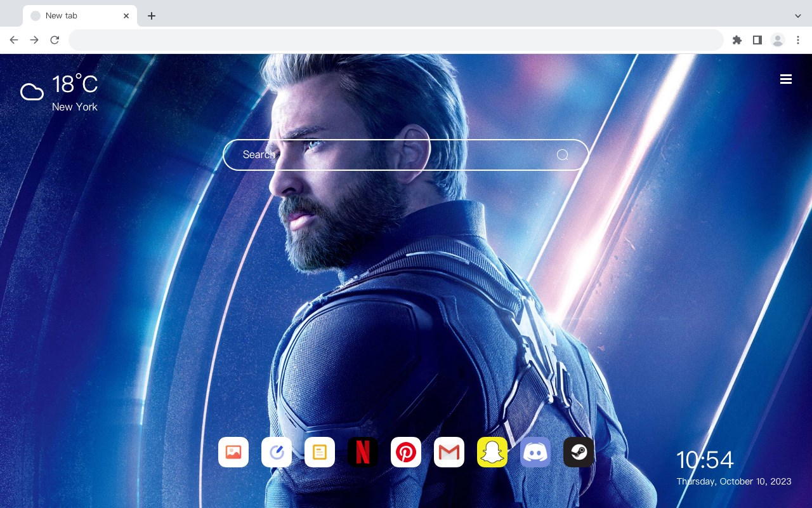Launch the Pinterest shortcut
This screenshot has width=812, height=508.
406,452
